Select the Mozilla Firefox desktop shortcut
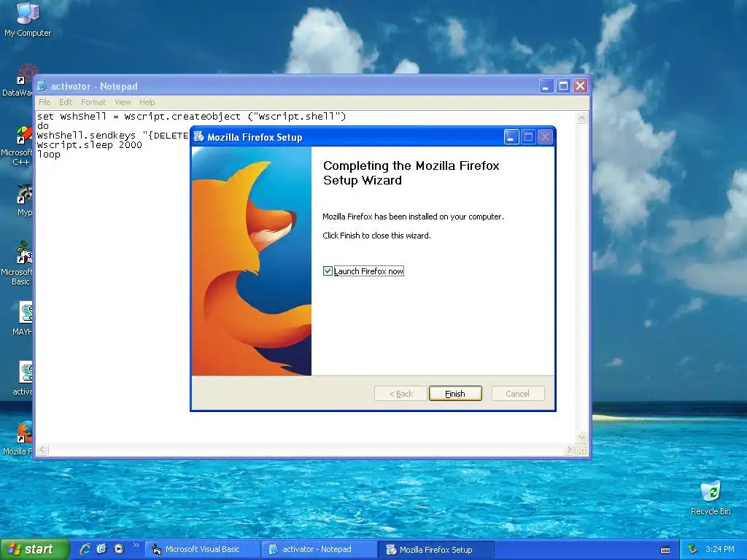 point(19,438)
